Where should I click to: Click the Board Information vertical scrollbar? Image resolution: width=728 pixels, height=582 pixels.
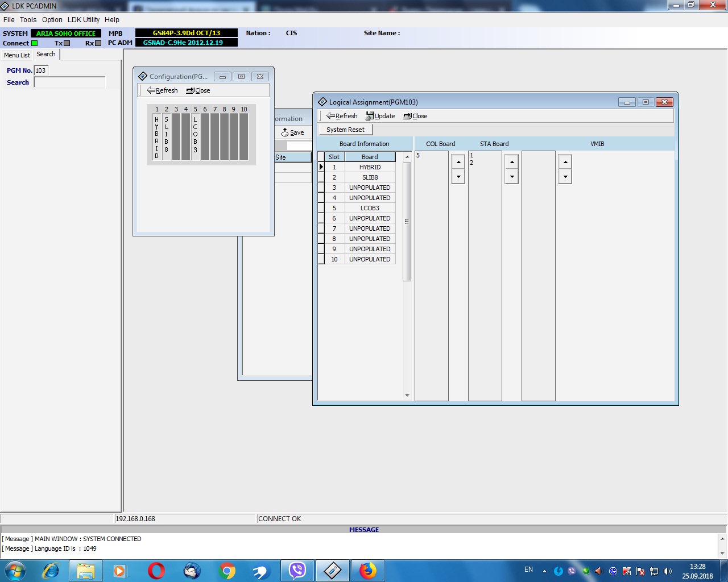coord(407,222)
